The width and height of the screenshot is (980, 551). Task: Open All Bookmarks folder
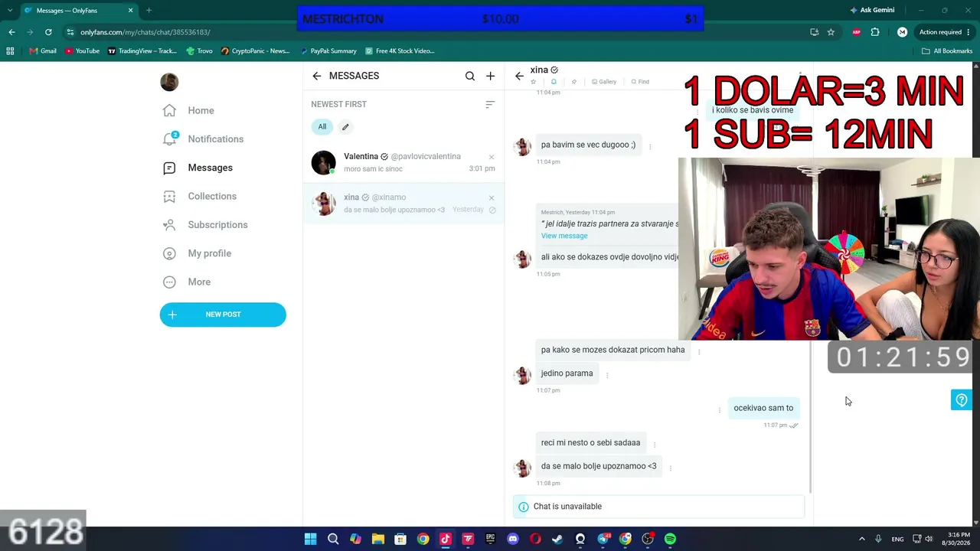point(947,51)
